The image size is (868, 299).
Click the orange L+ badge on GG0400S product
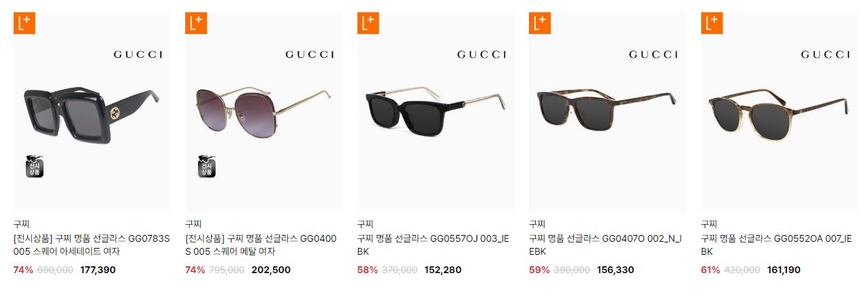click(x=195, y=23)
